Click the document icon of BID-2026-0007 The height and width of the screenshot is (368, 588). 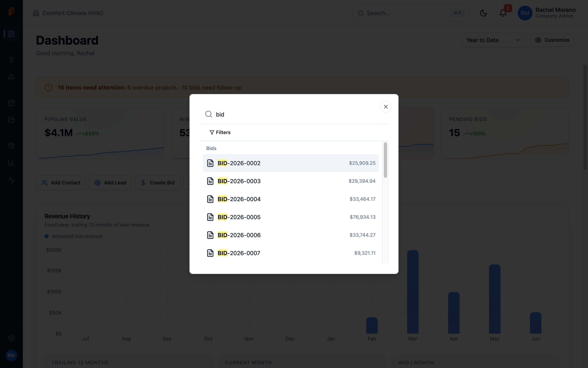[x=210, y=253]
